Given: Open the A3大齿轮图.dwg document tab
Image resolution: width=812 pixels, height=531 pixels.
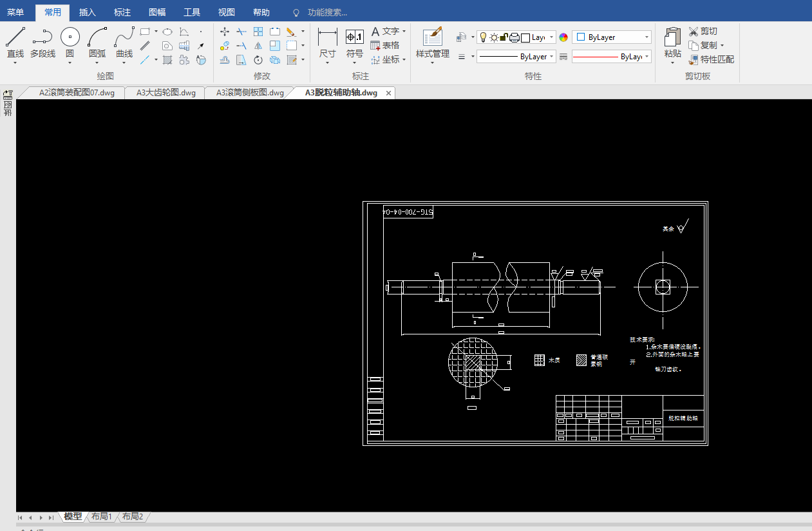Looking at the screenshot, I should (165, 93).
